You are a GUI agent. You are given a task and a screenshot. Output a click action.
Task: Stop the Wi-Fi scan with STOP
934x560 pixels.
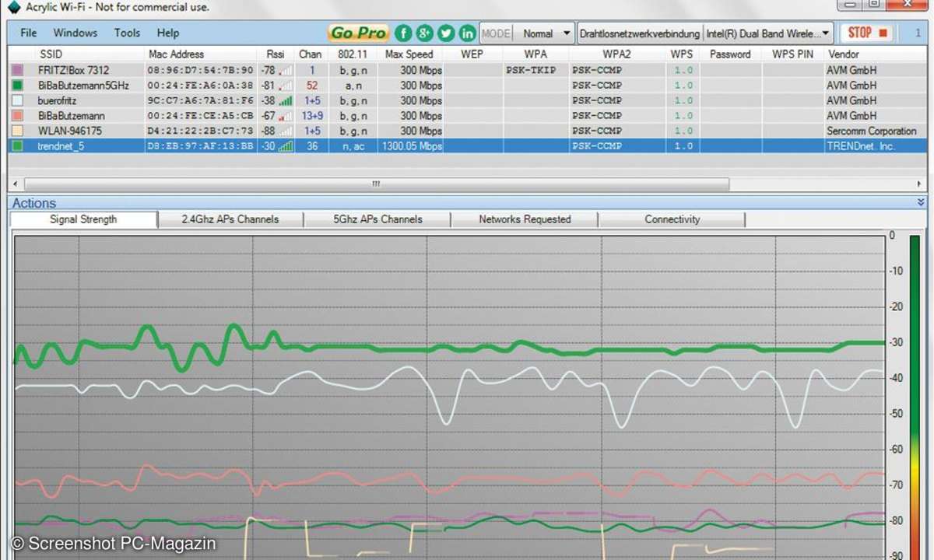866,33
